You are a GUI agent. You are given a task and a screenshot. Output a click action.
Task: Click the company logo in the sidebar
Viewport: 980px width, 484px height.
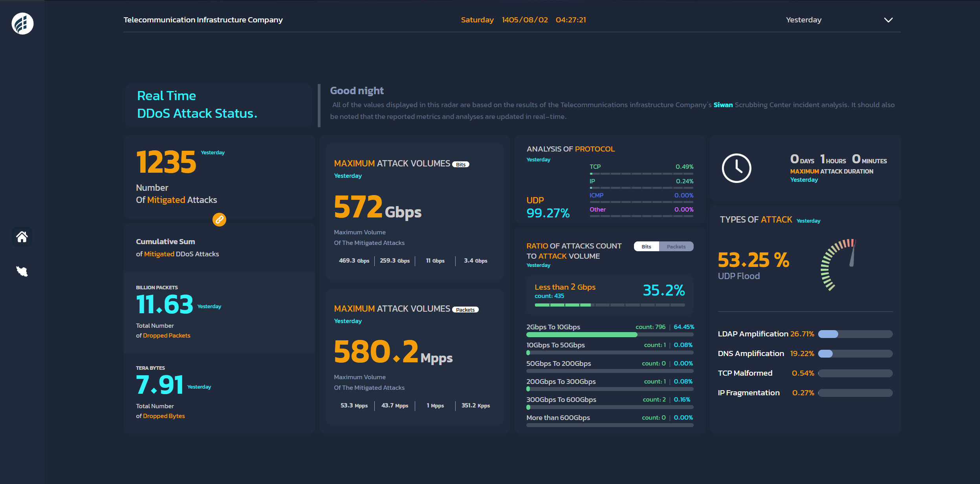(22, 24)
